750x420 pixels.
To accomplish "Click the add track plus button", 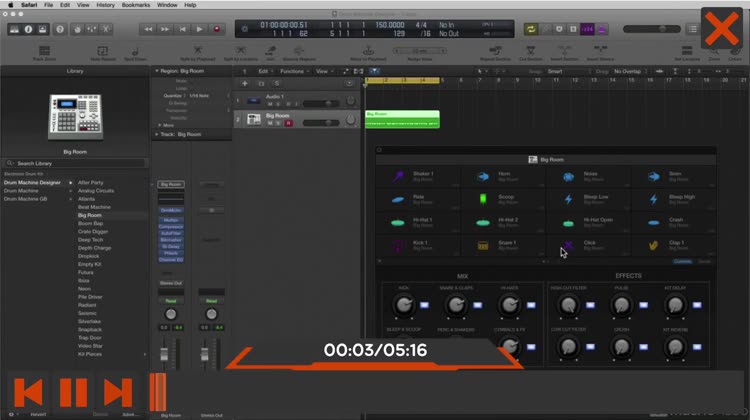I will [x=244, y=84].
